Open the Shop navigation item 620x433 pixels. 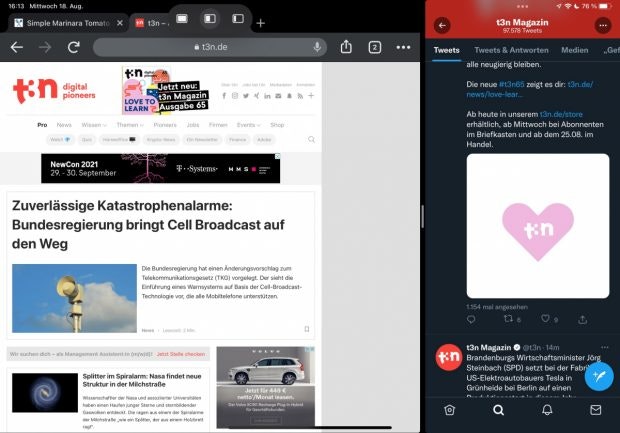click(x=277, y=125)
